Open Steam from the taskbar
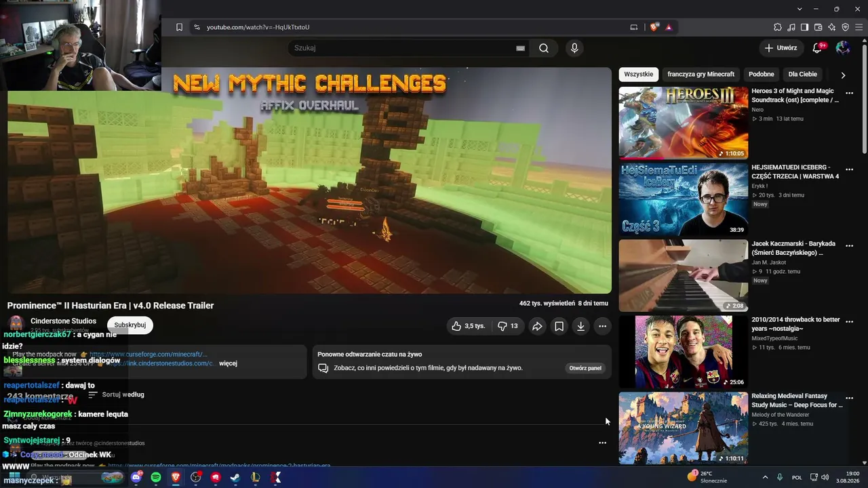Image resolution: width=868 pixels, height=488 pixels. click(x=235, y=477)
